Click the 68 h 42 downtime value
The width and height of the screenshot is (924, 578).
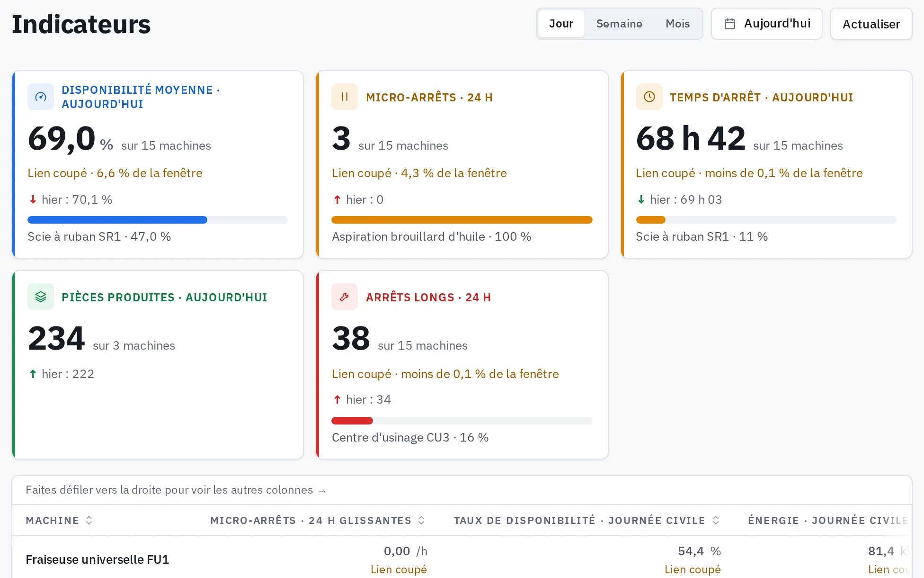click(x=691, y=139)
